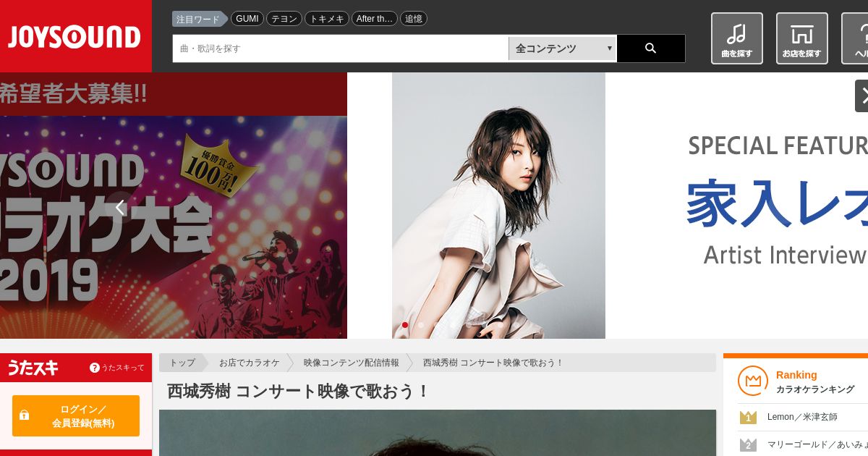The width and height of the screenshot is (868, 456).
Task: Select the After th… trending keyword
Action: [x=375, y=19]
